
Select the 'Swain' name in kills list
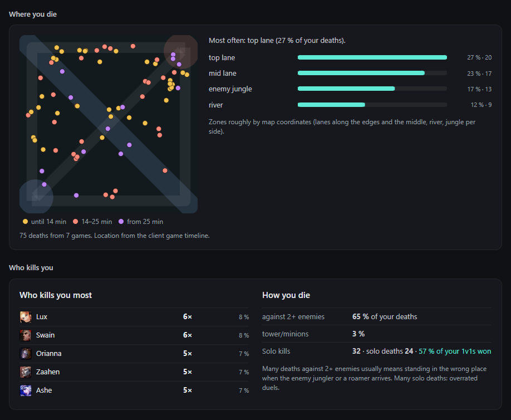pyautogui.click(x=45, y=335)
